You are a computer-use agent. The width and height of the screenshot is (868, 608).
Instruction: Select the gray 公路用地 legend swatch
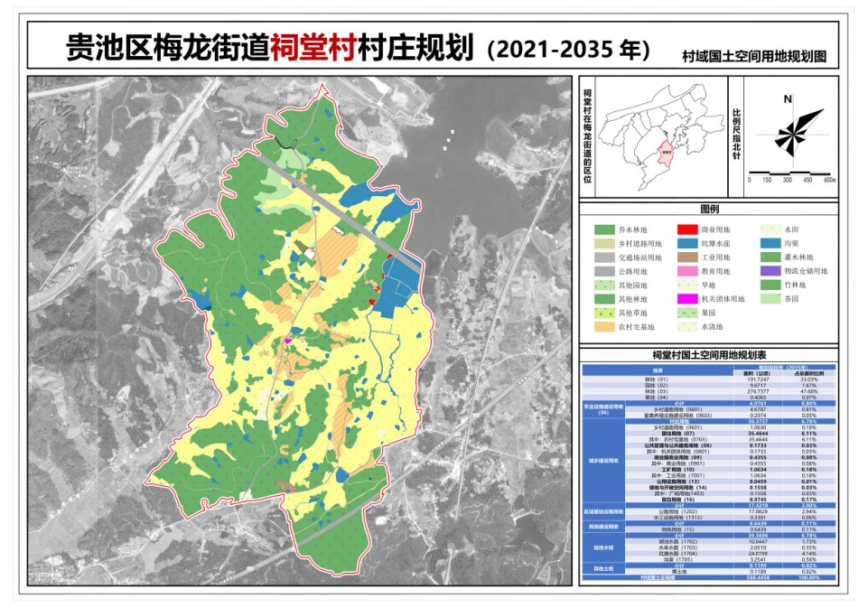(604, 271)
